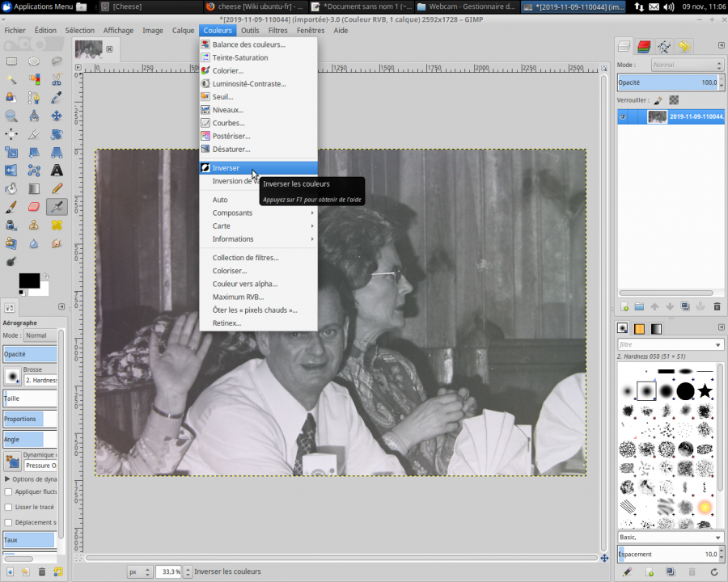
Task: Click the black foreground color swatch
Action: [x=29, y=280]
